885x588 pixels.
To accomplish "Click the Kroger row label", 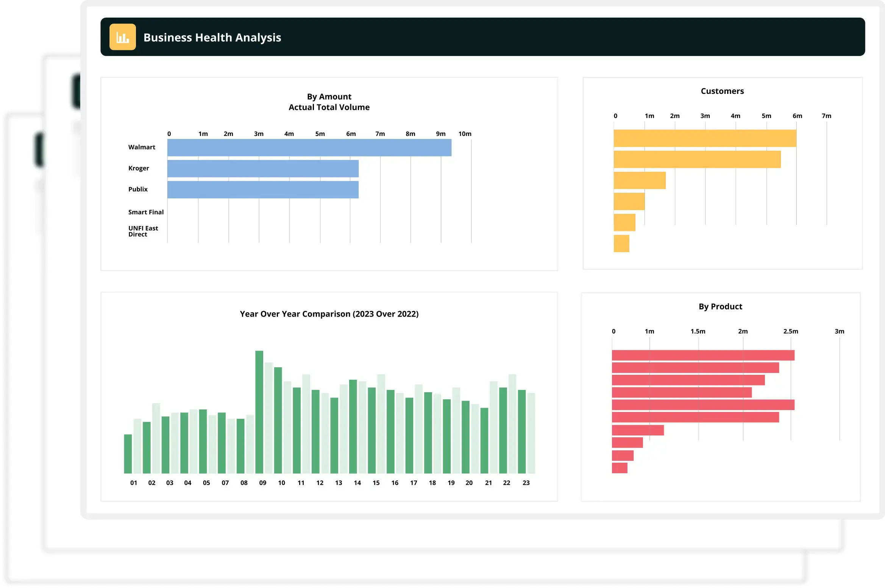I will [x=139, y=168].
